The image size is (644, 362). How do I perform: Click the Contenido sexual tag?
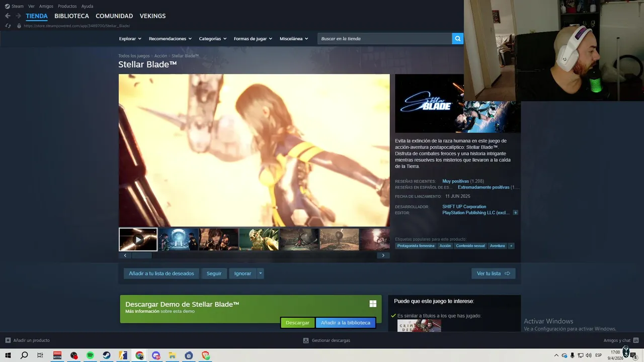point(470,246)
